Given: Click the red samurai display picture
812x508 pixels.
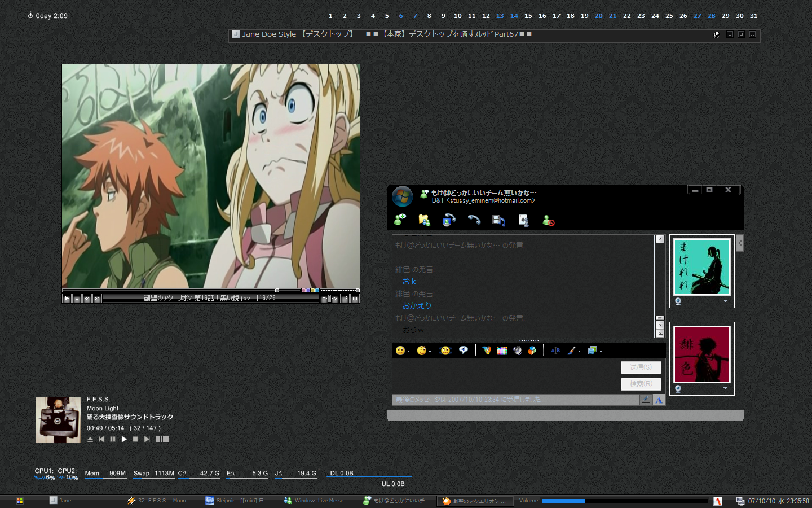Looking at the screenshot, I should (702, 354).
